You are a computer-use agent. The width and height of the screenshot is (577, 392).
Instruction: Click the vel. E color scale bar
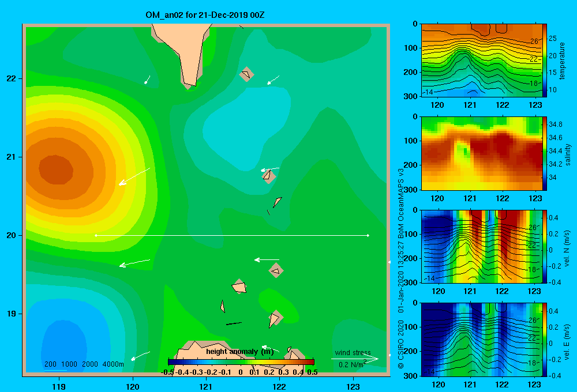545,340
